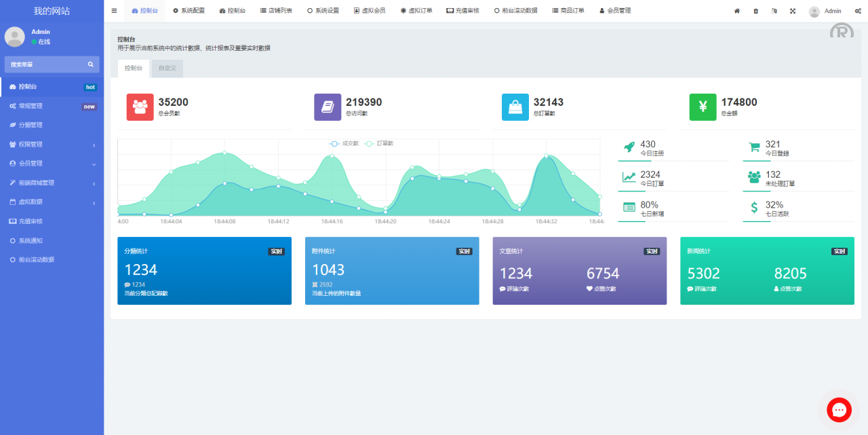
Task: Open the settings gears icon at top right
Action: [858, 11]
